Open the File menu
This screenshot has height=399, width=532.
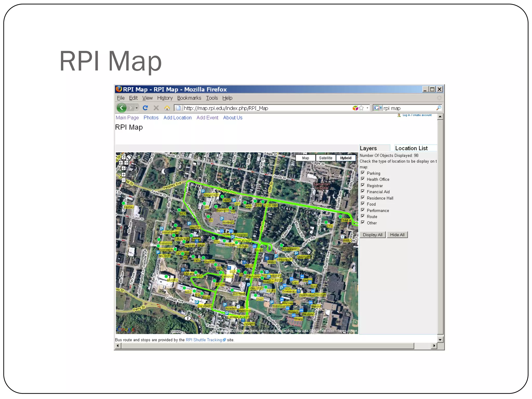click(x=121, y=98)
